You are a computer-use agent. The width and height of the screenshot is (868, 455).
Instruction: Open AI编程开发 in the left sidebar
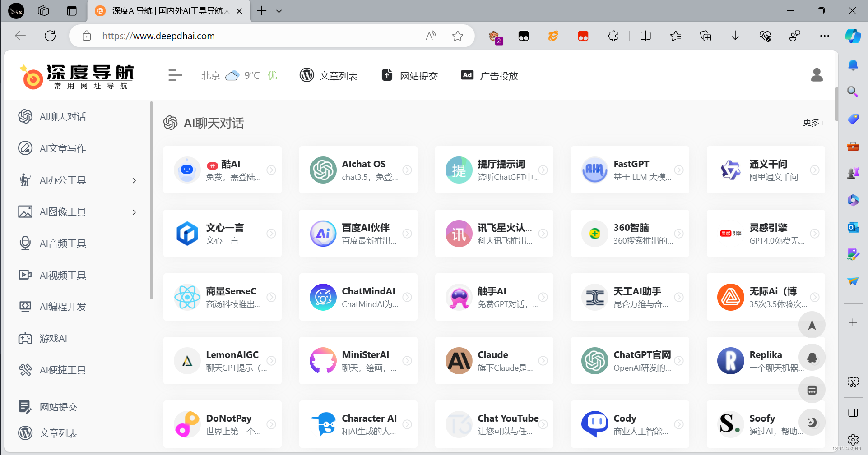[x=63, y=307]
